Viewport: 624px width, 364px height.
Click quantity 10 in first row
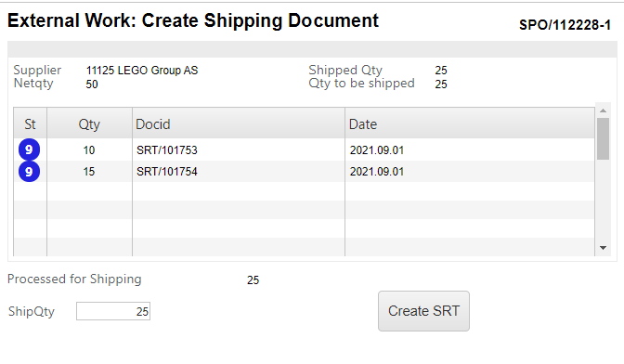point(89,150)
